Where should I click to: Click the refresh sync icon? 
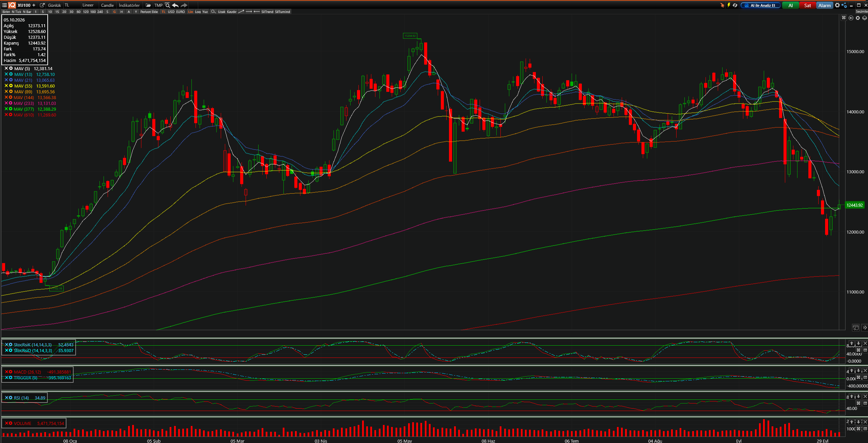735,5
